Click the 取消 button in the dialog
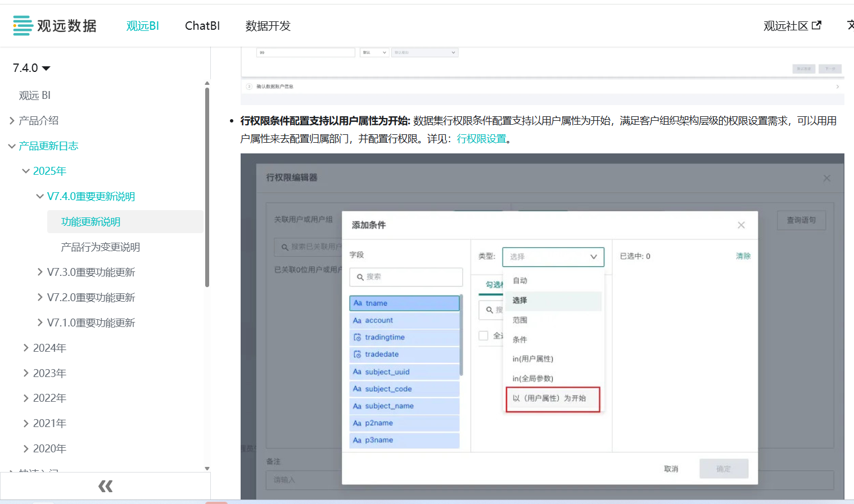Screen dimensions: 854x504 tap(671, 469)
